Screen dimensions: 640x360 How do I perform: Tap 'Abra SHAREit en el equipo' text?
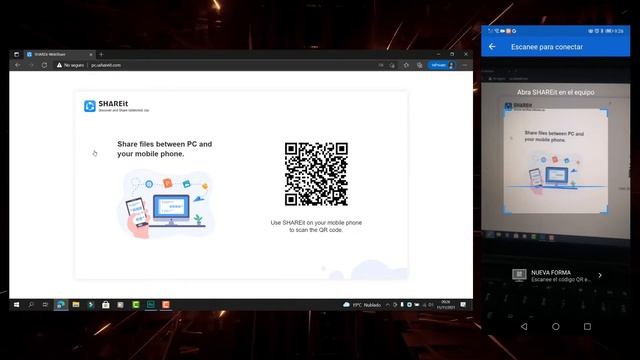[x=556, y=92]
